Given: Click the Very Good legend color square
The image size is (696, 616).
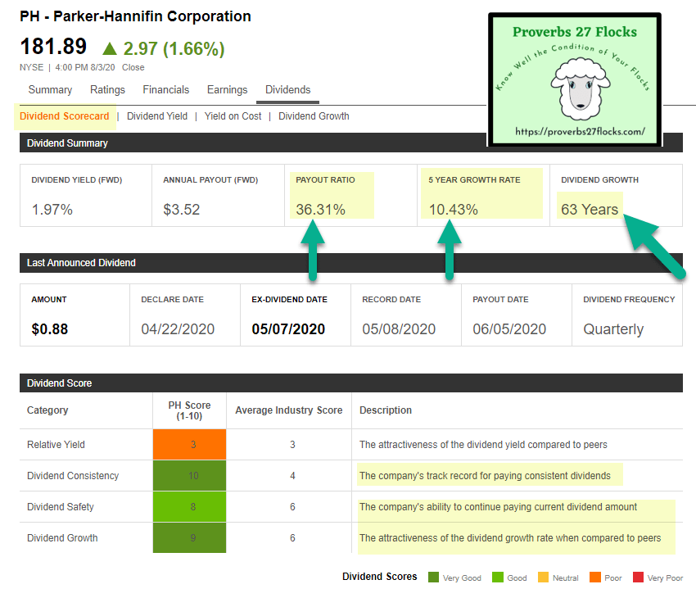Looking at the screenshot, I should [433, 577].
